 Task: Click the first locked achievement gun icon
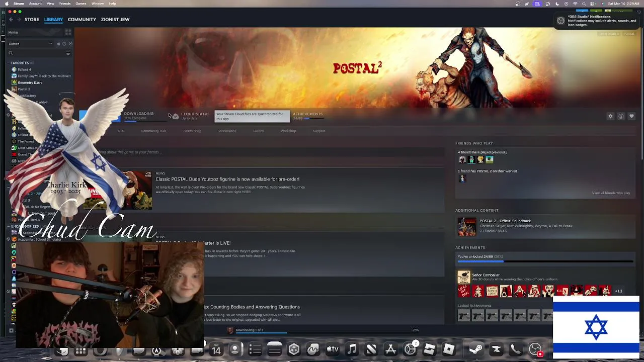coord(463,315)
